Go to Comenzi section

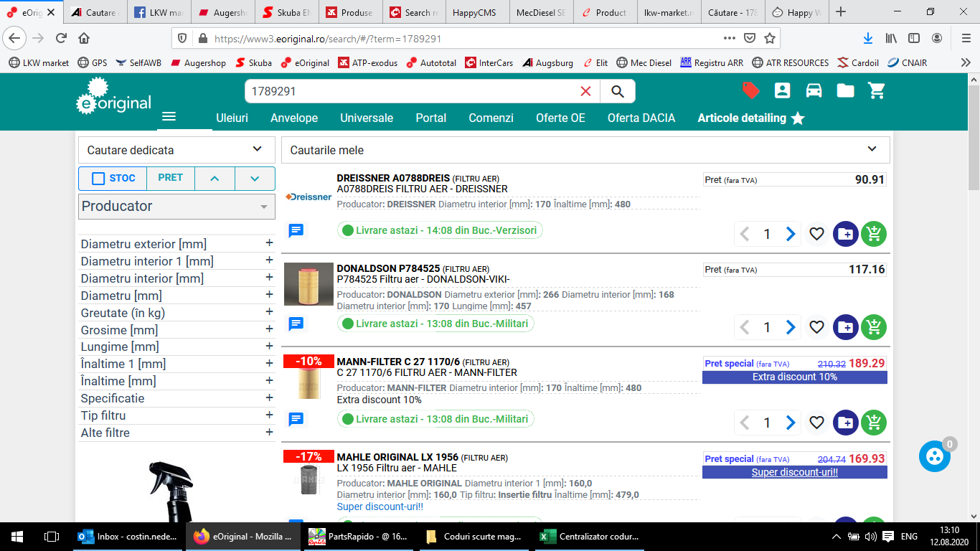click(x=491, y=118)
